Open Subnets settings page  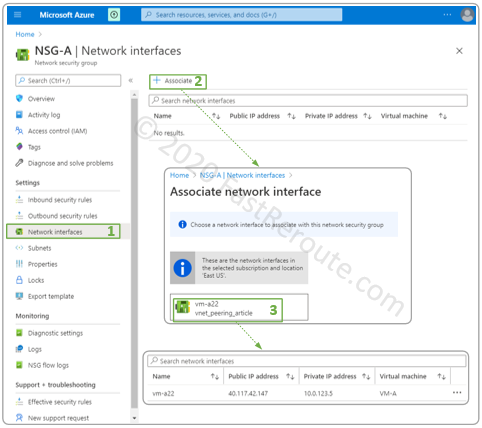(40, 248)
